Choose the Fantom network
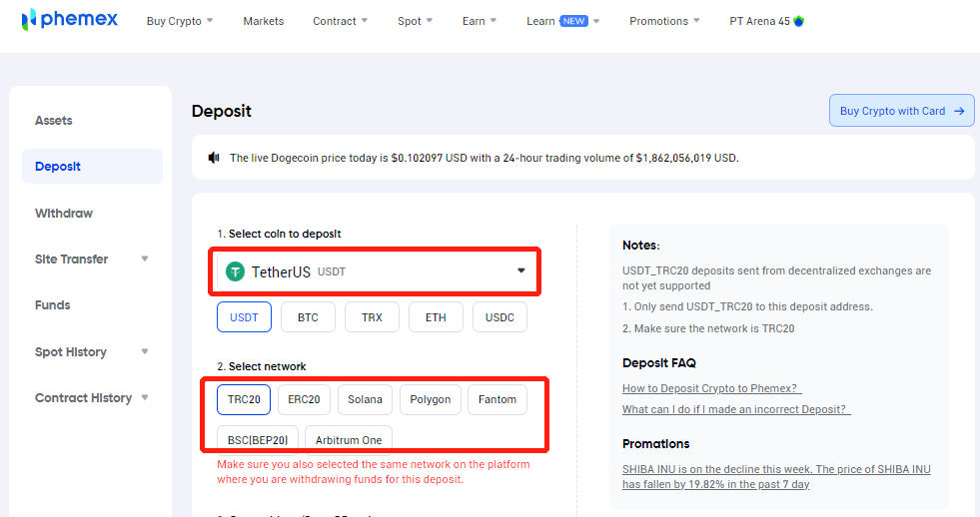The image size is (980, 517). point(497,399)
